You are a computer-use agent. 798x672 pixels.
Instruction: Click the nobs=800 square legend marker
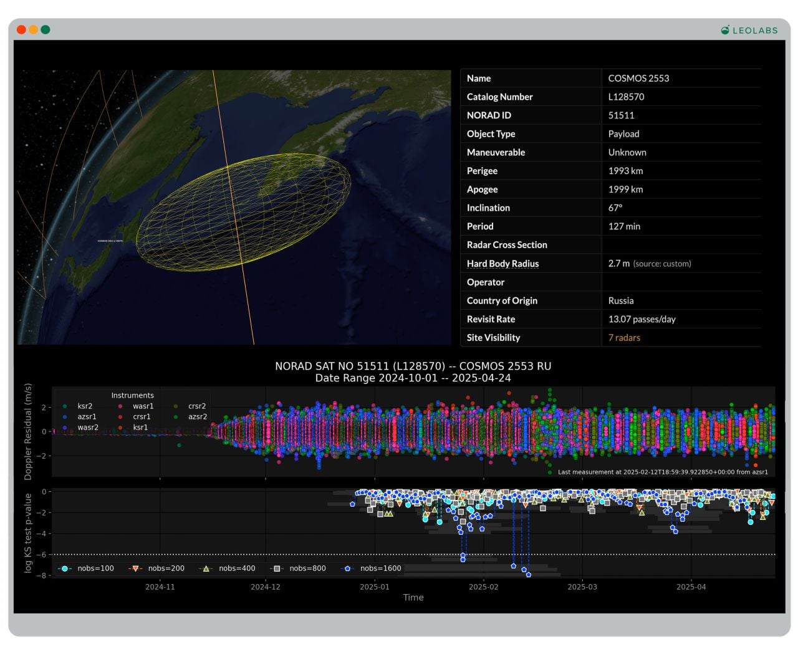[277, 569]
